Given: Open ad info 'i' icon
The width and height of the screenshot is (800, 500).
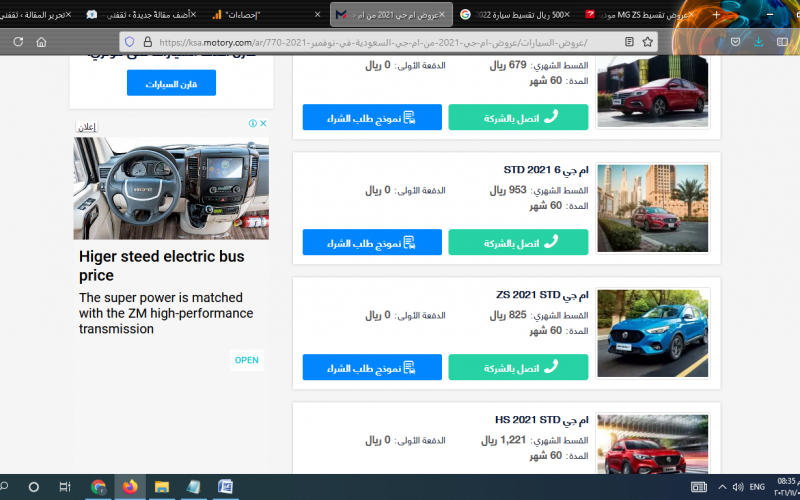Looking at the screenshot, I should (253, 123).
